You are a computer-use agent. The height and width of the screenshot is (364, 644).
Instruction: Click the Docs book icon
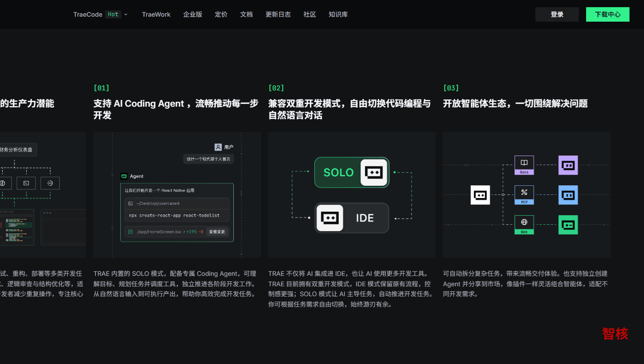(x=524, y=163)
